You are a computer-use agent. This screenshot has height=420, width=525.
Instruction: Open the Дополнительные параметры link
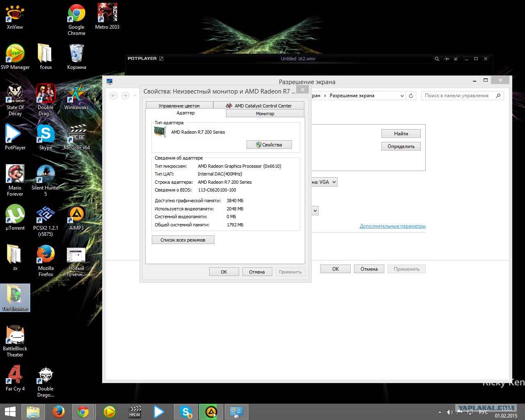click(393, 226)
